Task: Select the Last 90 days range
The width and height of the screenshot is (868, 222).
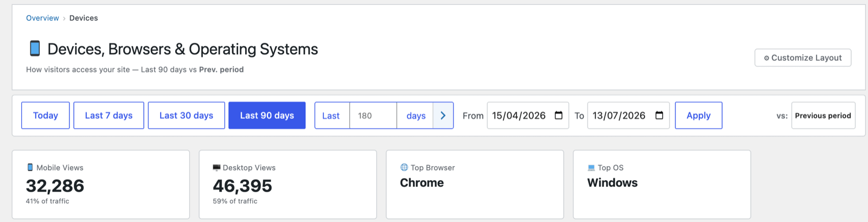Action: click(x=267, y=115)
